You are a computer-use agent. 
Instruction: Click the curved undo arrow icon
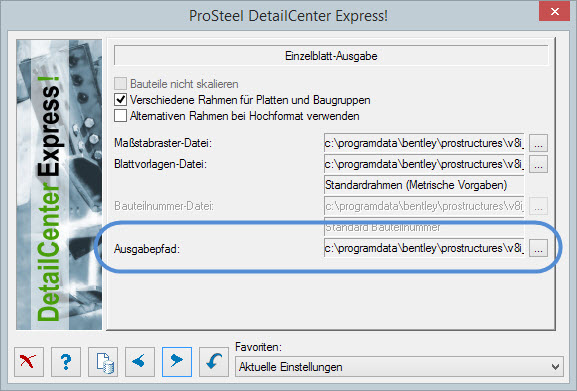[x=214, y=362]
